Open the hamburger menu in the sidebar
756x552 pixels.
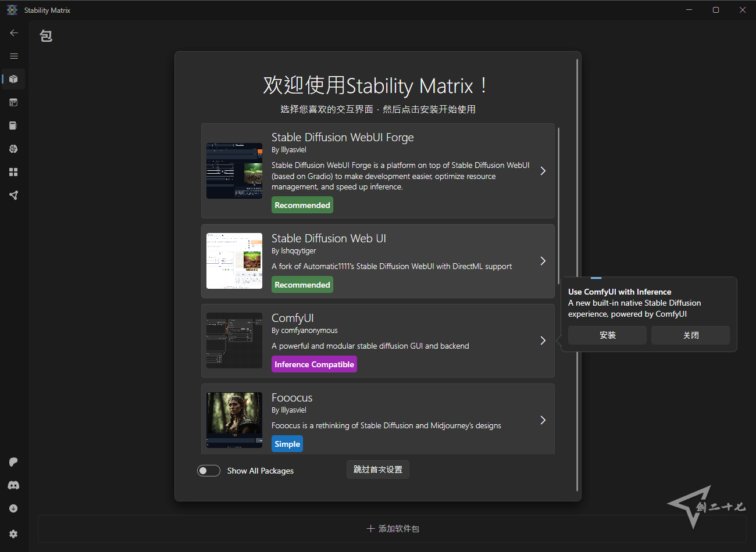[14, 56]
